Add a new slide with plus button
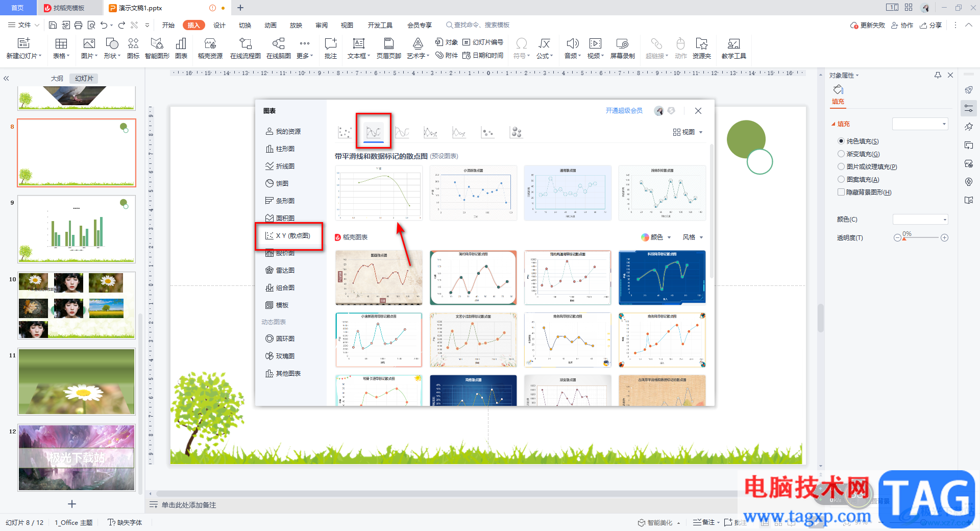Image resolution: width=980 pixels, height=531 pixels. (72, 504)
